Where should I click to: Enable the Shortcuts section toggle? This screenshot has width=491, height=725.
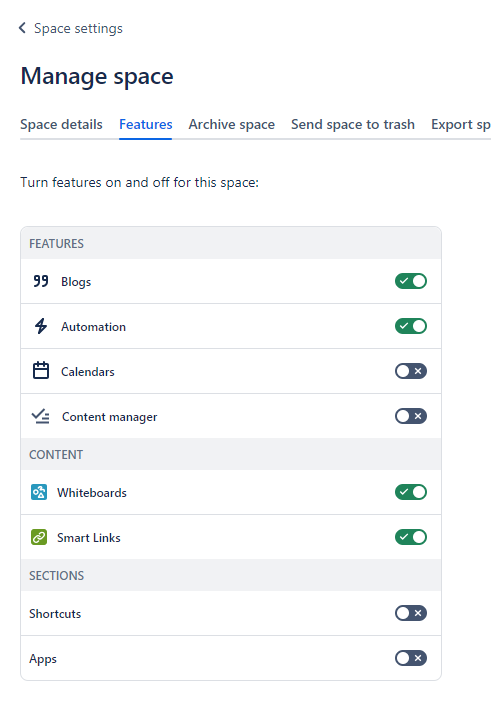coord(411,613)
